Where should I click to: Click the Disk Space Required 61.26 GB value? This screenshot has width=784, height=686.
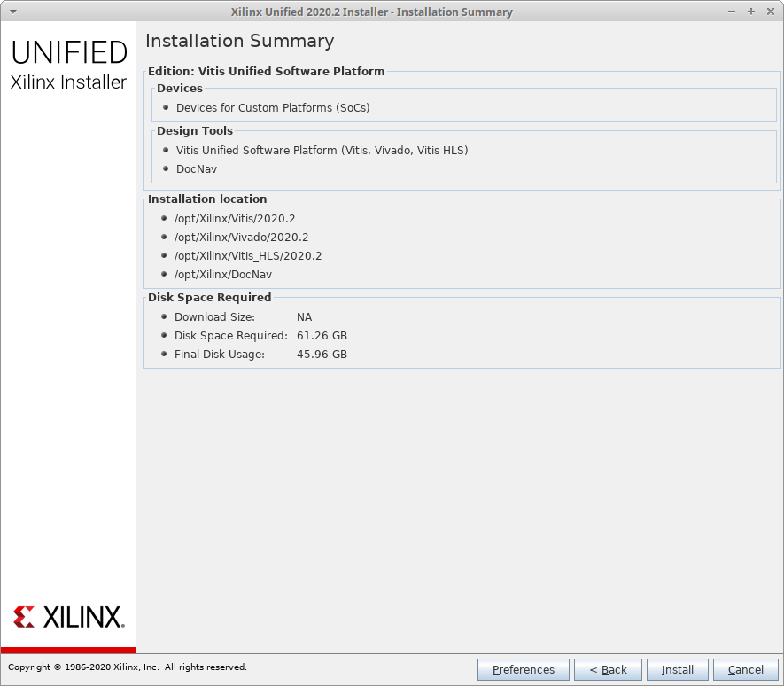(x=322, y=336)
